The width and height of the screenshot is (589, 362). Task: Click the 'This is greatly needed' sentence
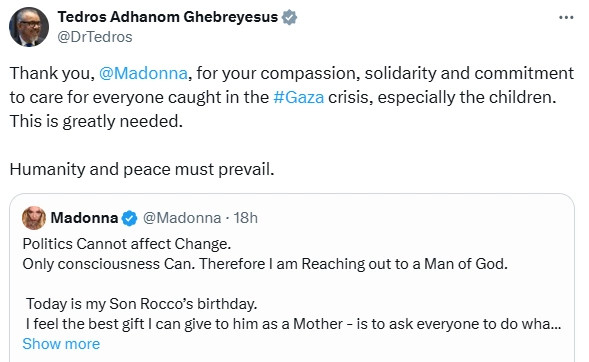[96, 121]
